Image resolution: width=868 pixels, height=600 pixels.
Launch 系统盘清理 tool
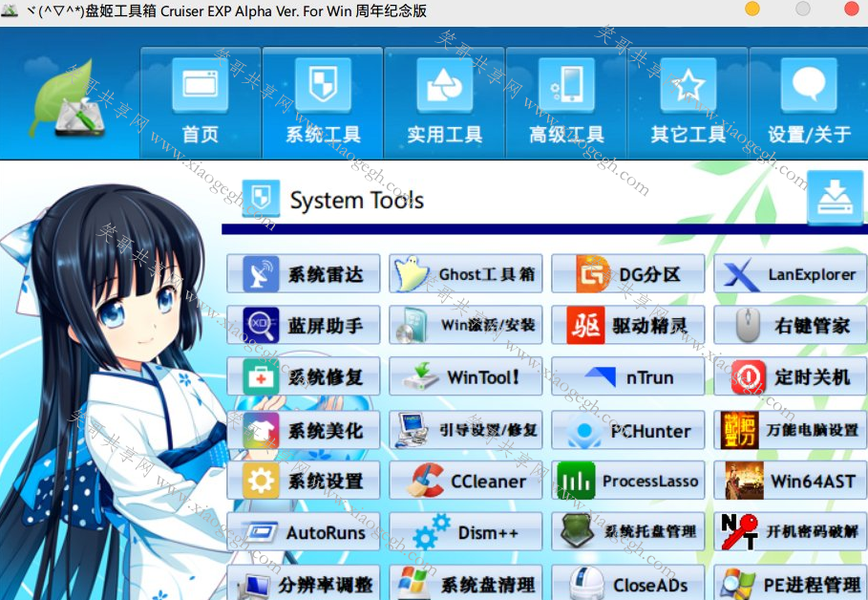[466, 582]
